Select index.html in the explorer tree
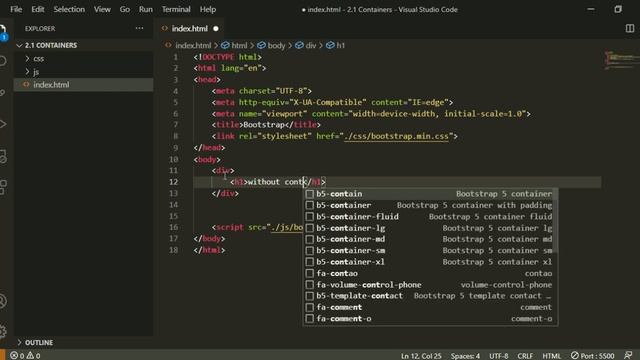The width and height of the screenshot is (640, 360). click(x=84, y=84)
